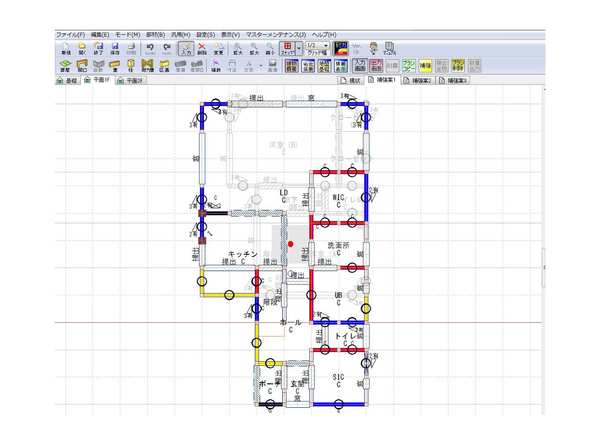
Task: Open the マスターメンテナンス(J) menu
Action: pyautogui.click(x=276, y=35)
